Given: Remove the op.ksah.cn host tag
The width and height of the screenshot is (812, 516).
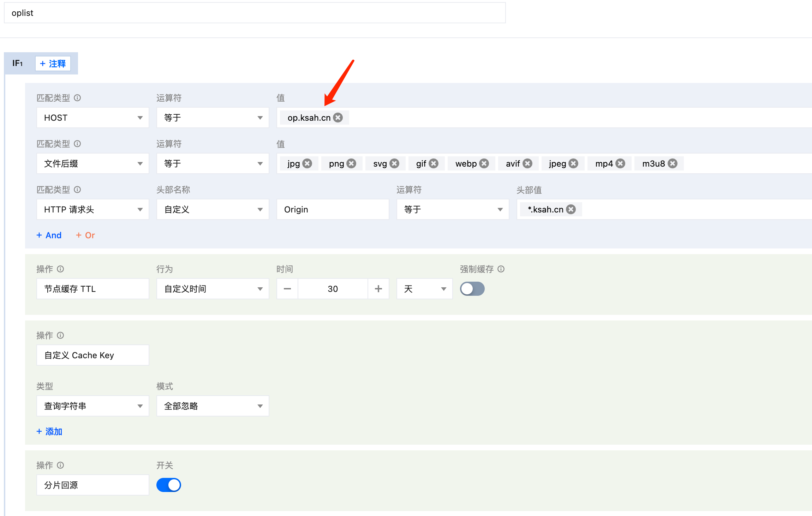Looking at the screenshot, I should point(338,118).
